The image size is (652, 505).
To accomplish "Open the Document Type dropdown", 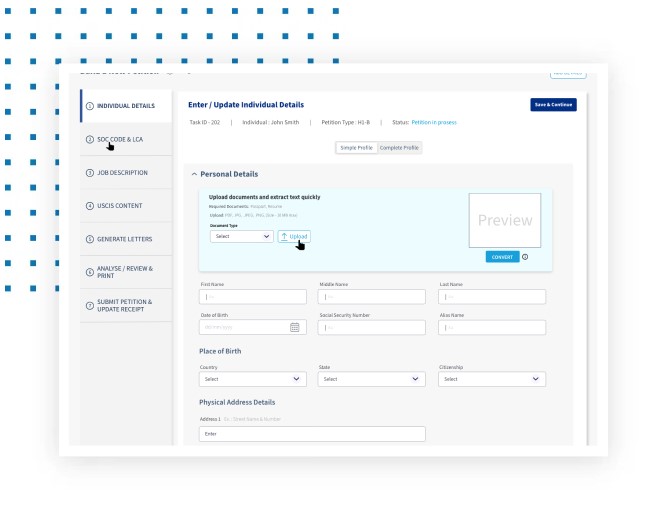I will [x=242, y=237].
